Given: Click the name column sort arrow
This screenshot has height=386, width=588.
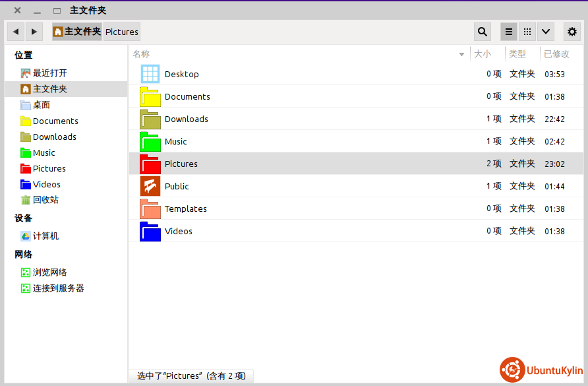Looking at the screenshot, I should (461, 54).
